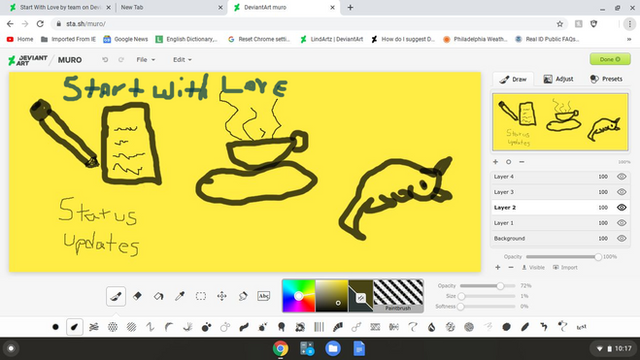Toggle visibility of Layer 2
Screen dimensions: 640x360
(x=621, y=207)
